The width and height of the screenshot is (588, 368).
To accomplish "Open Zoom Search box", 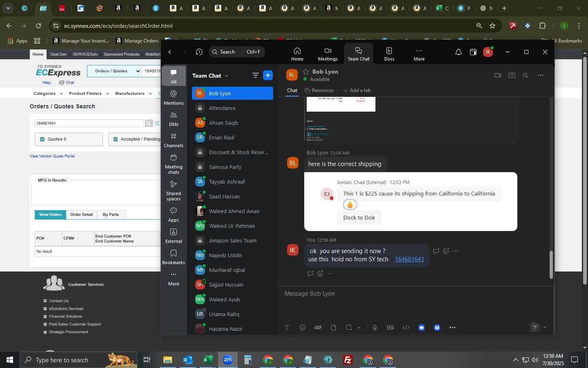I will coord(237,52).
